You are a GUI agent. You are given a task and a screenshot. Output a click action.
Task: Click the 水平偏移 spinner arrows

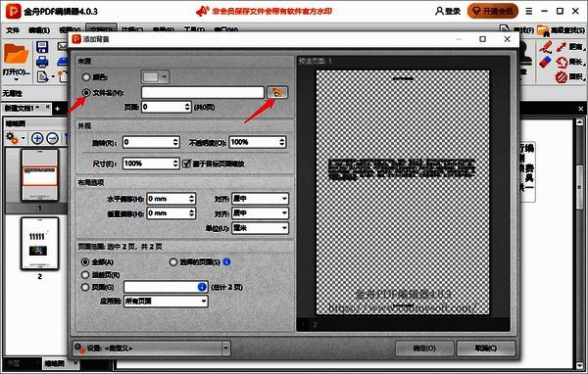point(192,199)
